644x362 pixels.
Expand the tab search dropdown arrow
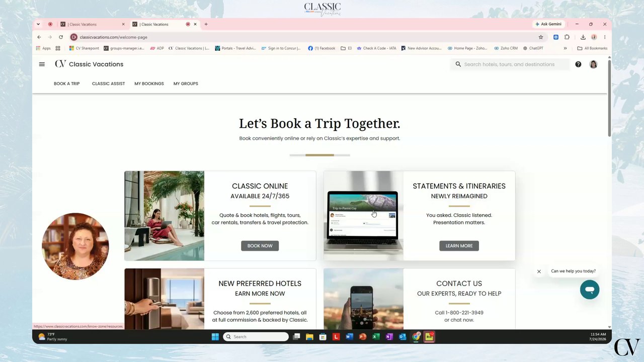coord(38,24)
